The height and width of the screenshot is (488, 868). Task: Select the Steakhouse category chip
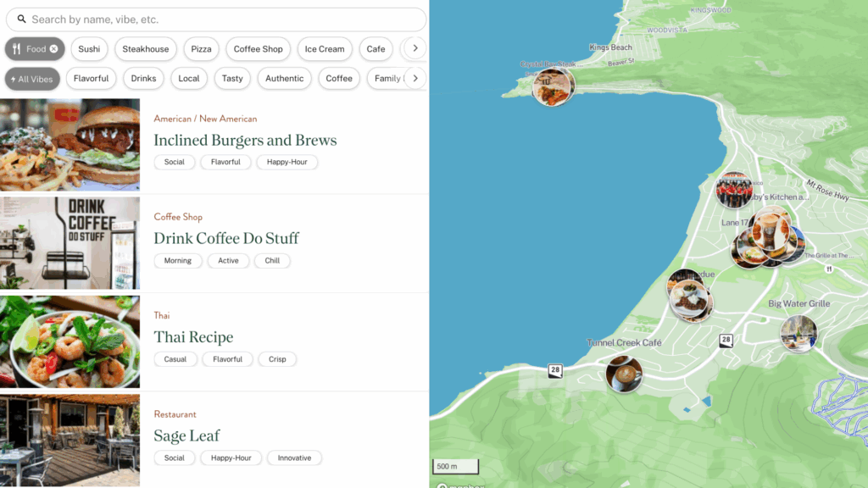click(146, 49)
